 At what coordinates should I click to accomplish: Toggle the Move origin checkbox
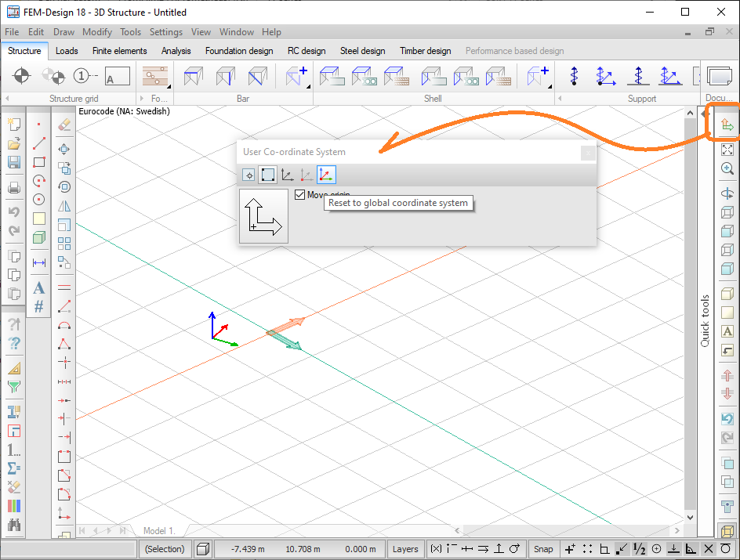tap(299, 195)
